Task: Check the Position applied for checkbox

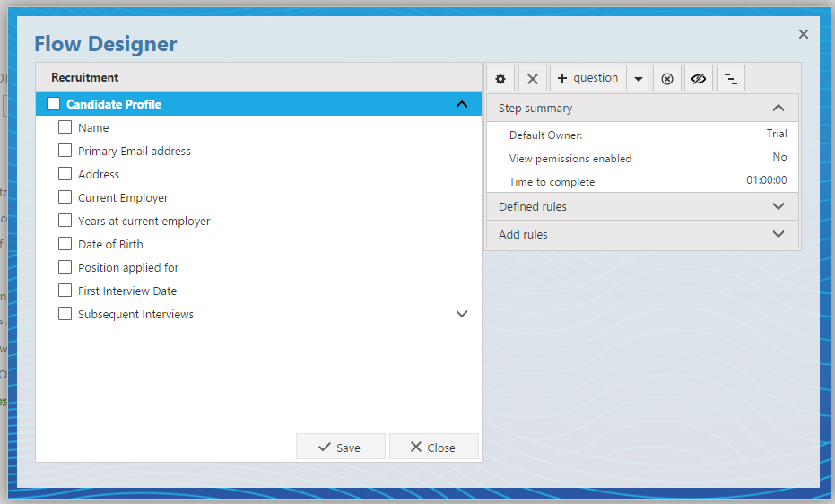Action: [65, 267]
